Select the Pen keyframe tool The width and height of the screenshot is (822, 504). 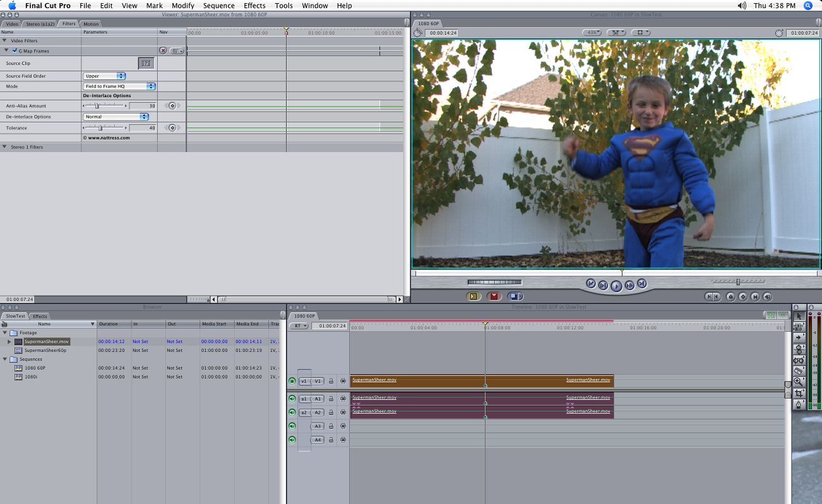799,404
